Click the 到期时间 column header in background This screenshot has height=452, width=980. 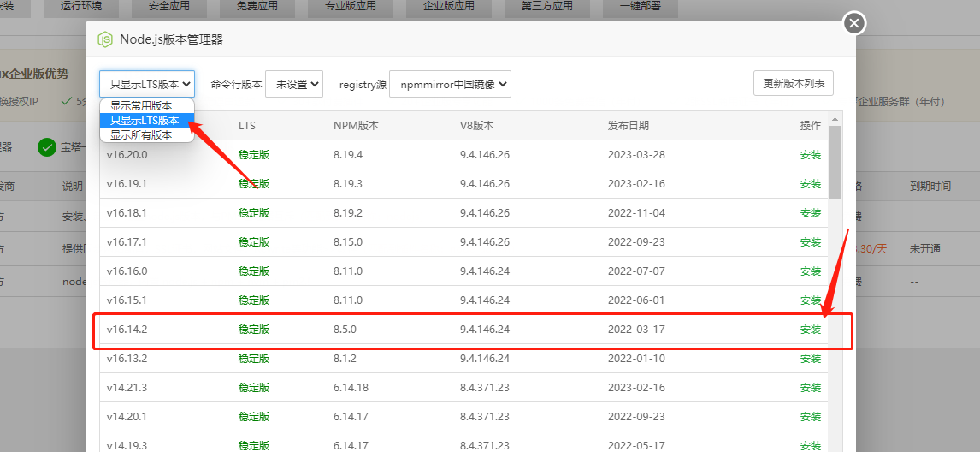point(930,186)
